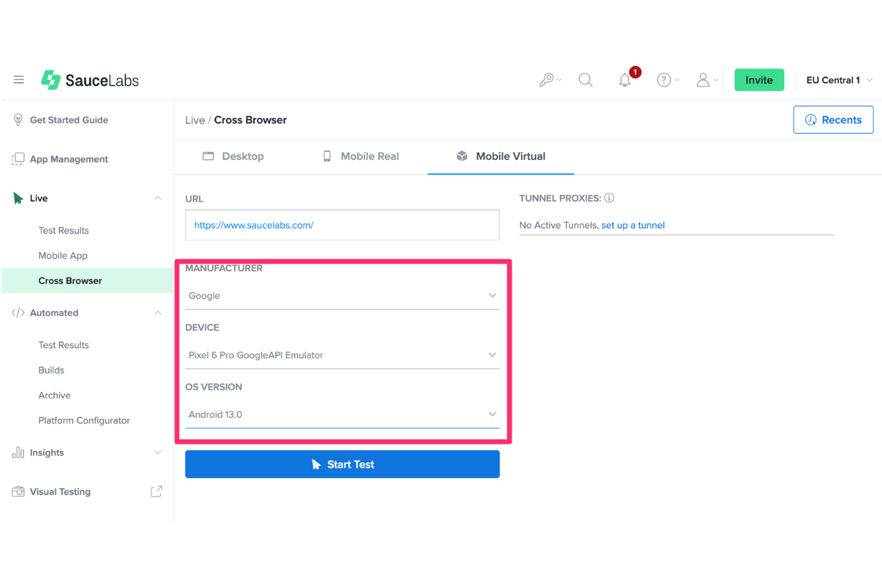Click the Live breadcrumb link

coord(195,120)
